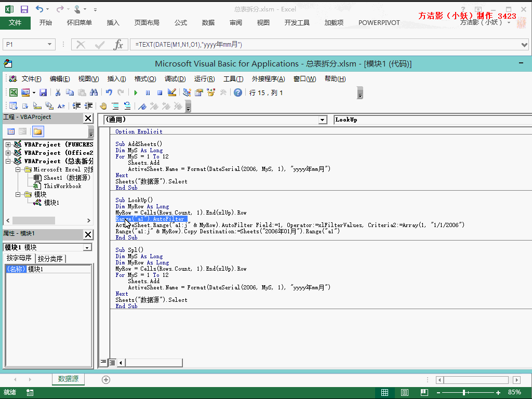Open the 模块1 properties object dropdown
The image size is (532, 399).
click(x=87, y=247)
